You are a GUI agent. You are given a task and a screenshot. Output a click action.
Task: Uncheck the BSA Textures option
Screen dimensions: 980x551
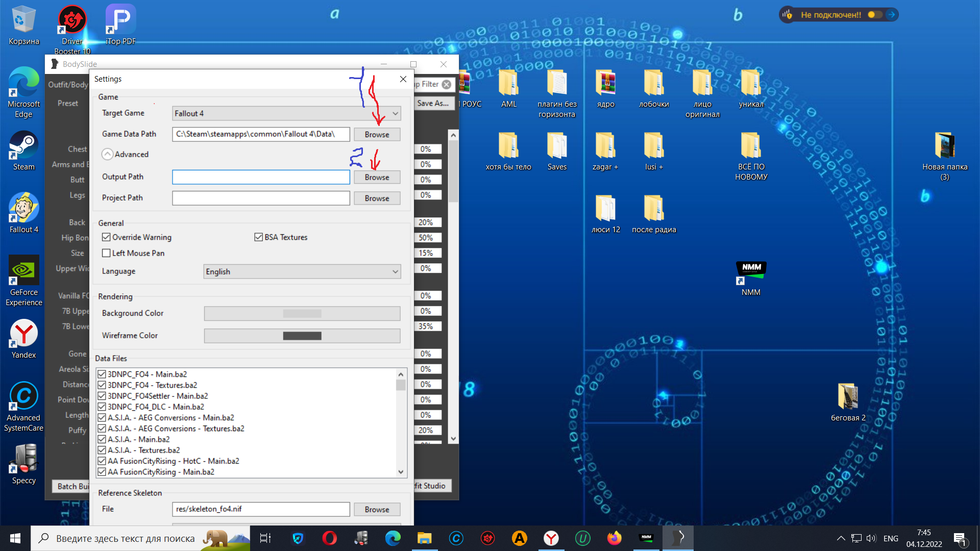pyautogui.click(x=258, y=237)
